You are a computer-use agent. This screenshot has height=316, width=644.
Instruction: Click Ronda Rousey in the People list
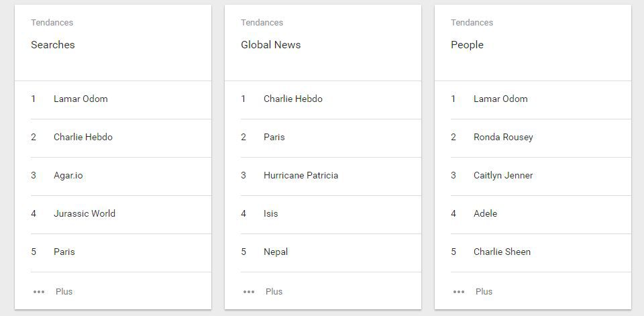pyautogui.click(x=503, y=138)
